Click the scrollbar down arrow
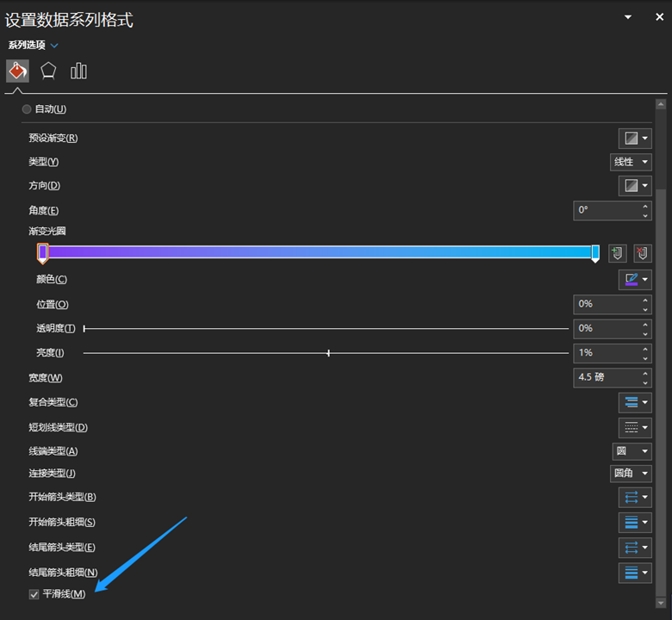Viewport: 672px width, 620px height. 661,603
